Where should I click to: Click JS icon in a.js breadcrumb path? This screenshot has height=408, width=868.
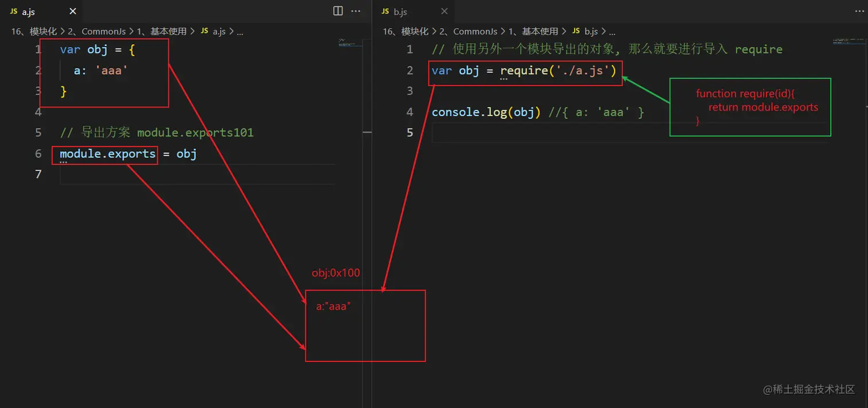coord(204,32)
